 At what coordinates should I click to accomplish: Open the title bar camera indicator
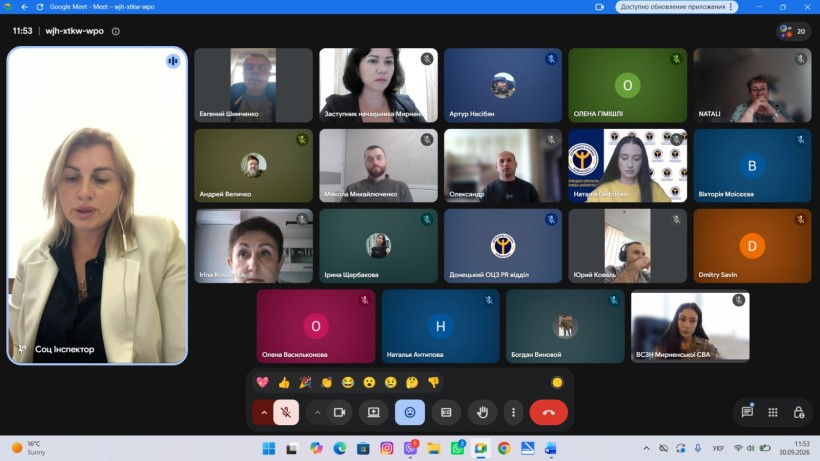[x=599, y=7]
